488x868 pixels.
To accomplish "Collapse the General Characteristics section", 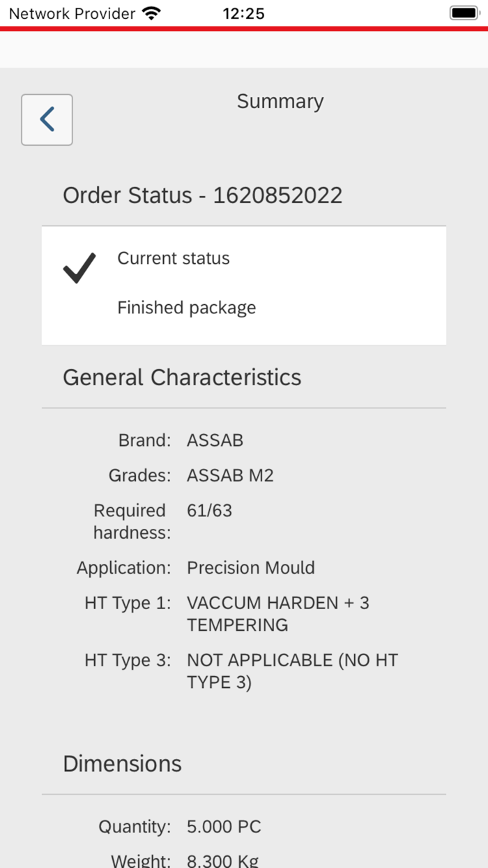I will [x=182, y=377].
